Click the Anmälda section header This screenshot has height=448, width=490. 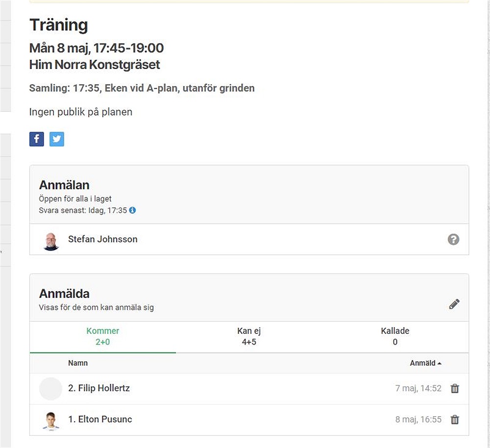64,294
